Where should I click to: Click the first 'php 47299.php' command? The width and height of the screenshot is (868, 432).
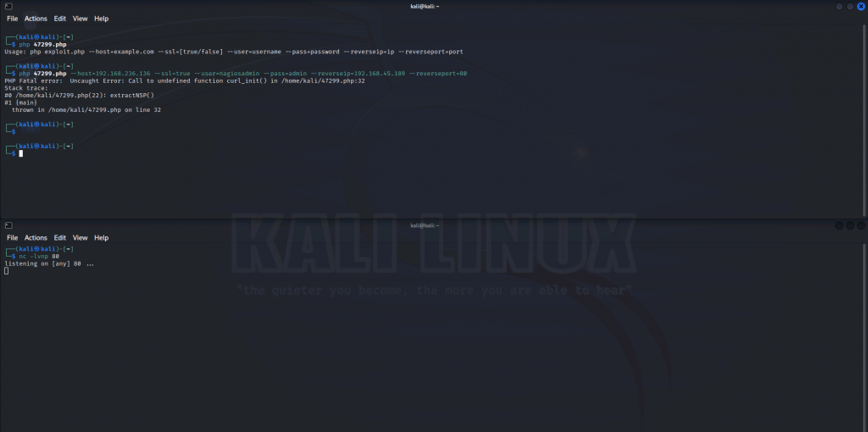[x=42, y=44]
